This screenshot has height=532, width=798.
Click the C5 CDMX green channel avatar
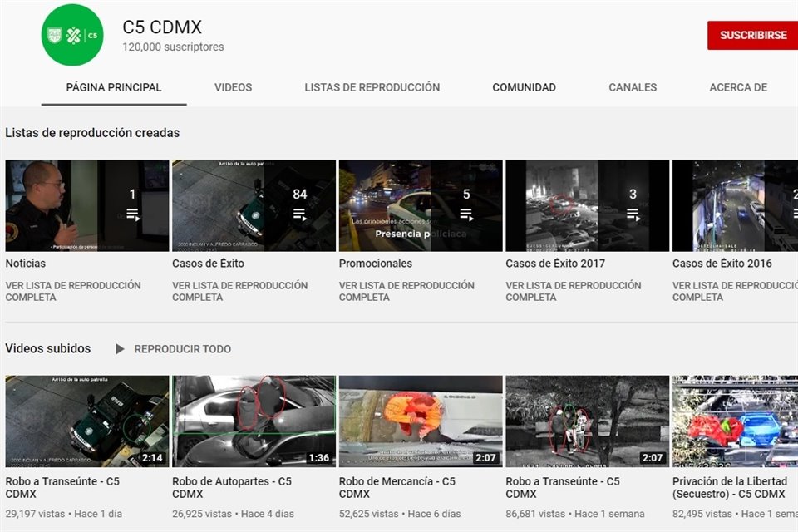(x=72, y=35)
